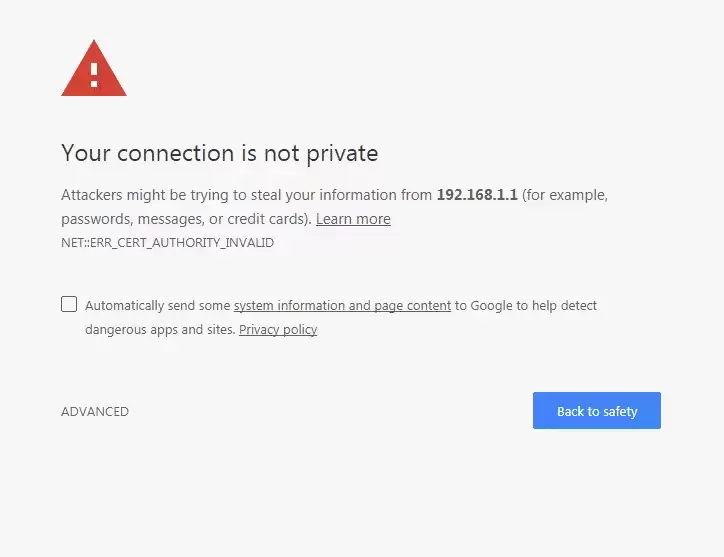
Task: Click the (for example, text
Action: coord(565,195)
